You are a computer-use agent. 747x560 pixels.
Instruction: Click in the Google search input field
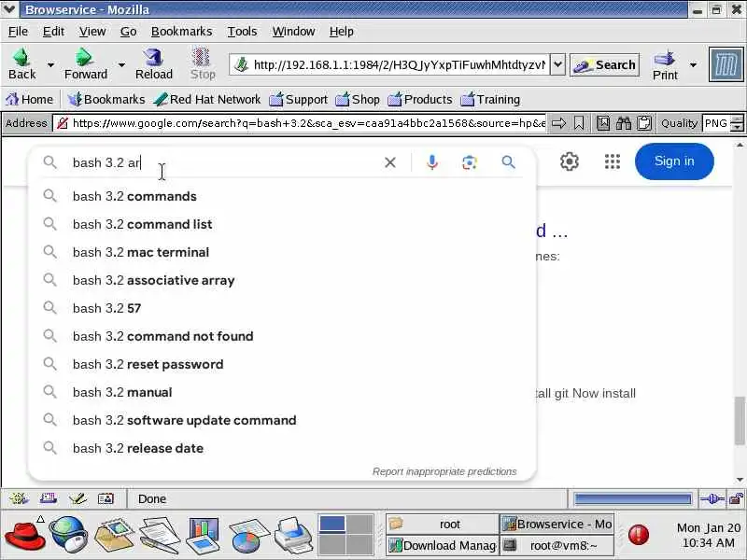click(x=224, y=162)
